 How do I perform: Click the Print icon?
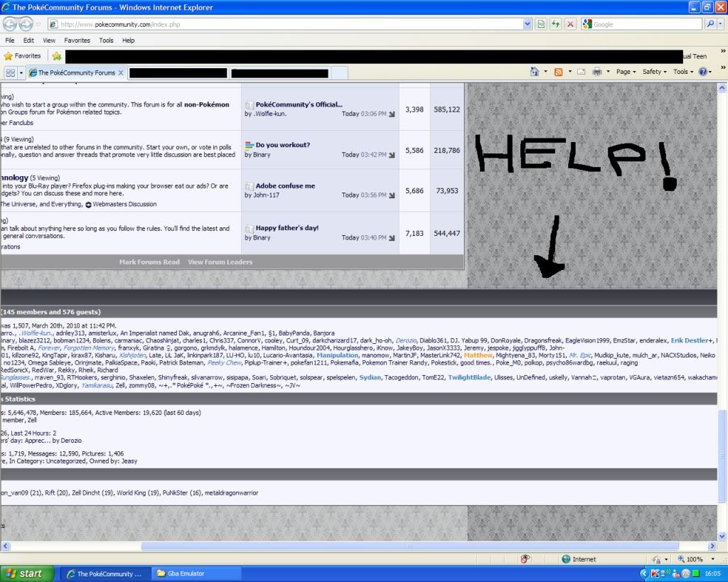point(597,72)
